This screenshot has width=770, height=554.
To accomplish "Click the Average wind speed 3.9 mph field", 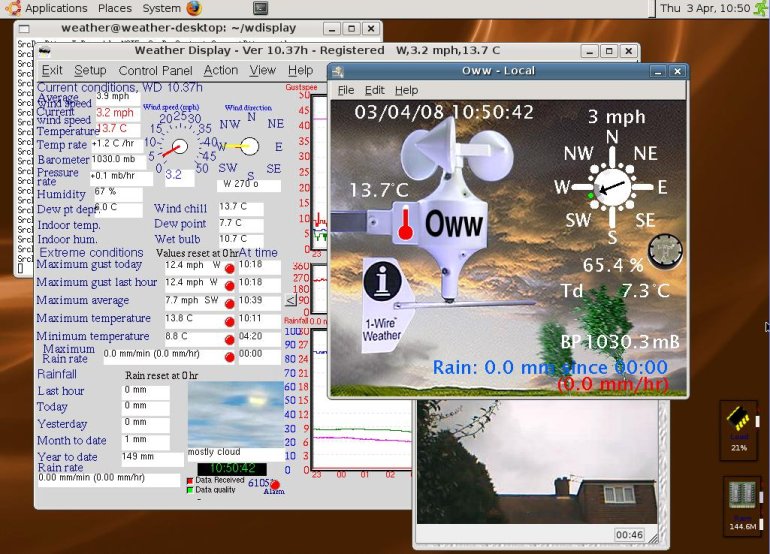I will (x=117, y=97).
